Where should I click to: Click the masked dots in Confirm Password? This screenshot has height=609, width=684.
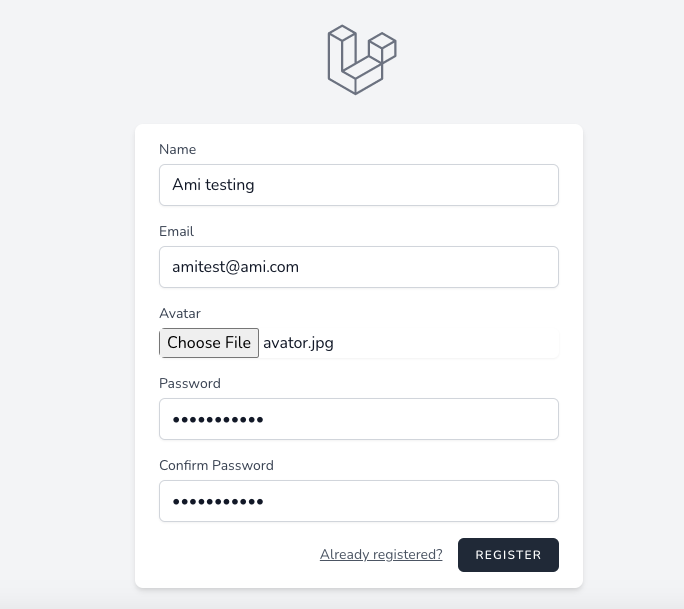click(218, 502)
